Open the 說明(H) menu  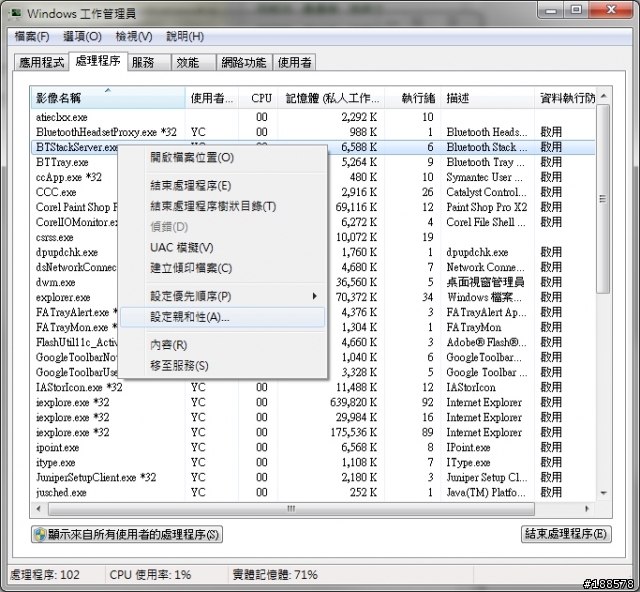184,37
